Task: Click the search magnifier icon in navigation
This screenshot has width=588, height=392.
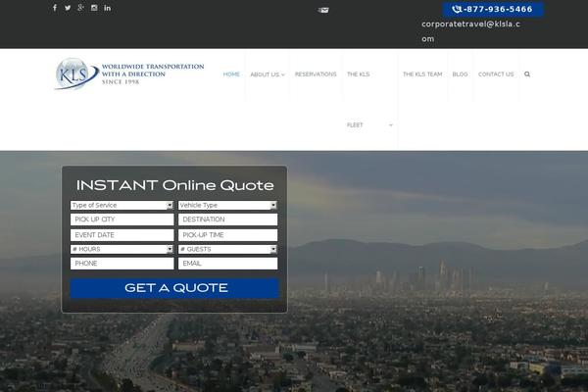Action: [x=527, y=74]
